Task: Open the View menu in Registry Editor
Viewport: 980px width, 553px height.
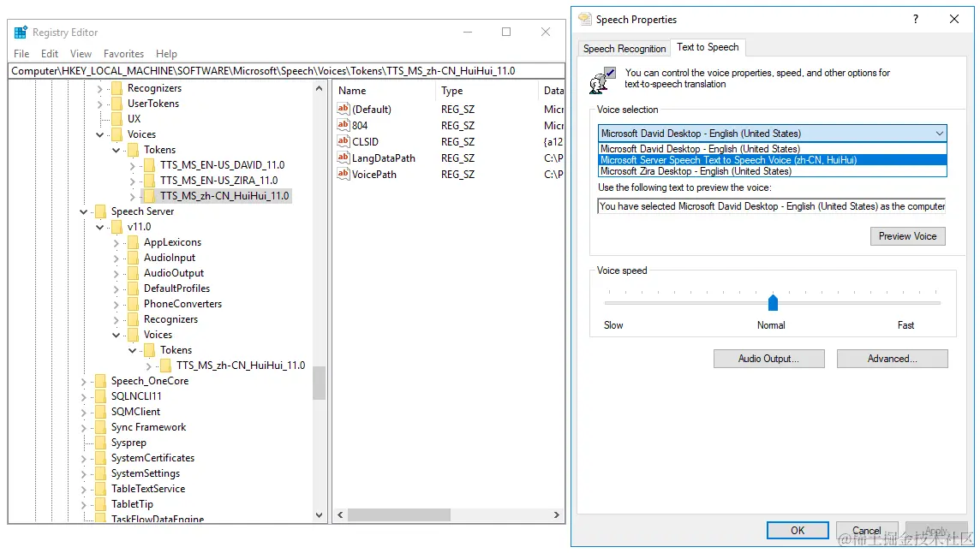Action: (x=81, y=54)
